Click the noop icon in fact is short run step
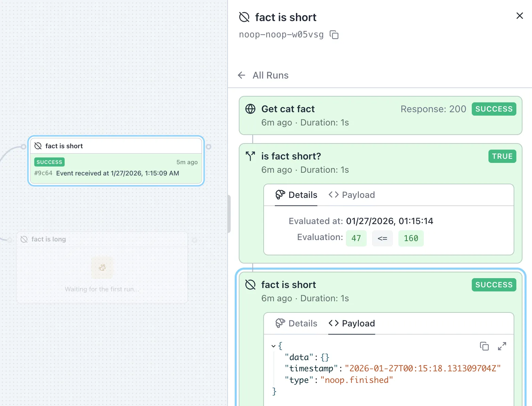Screen dimensions: 532x406 tap(250, 285)
